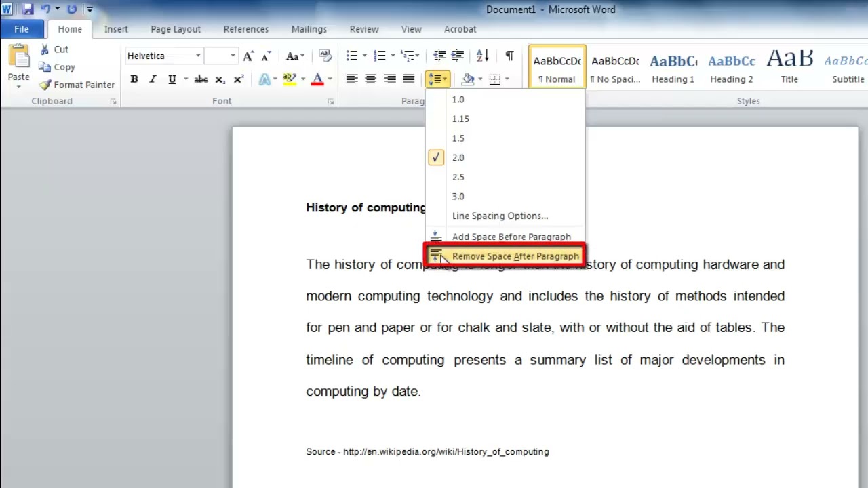Screen dimensions: 868x488
Task: Click the Undo icon in quick access toolbar
Action: click(x=45, y=9)
